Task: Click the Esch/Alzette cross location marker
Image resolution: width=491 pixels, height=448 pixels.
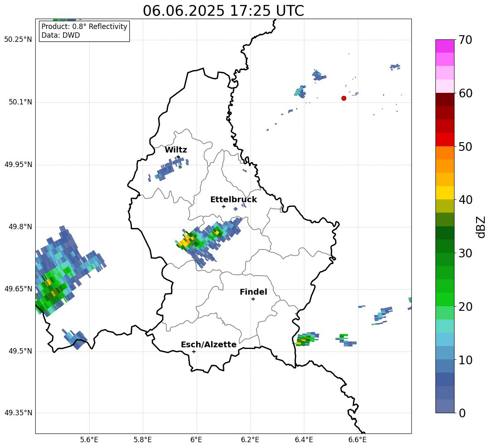Action: tap(194, 351)
